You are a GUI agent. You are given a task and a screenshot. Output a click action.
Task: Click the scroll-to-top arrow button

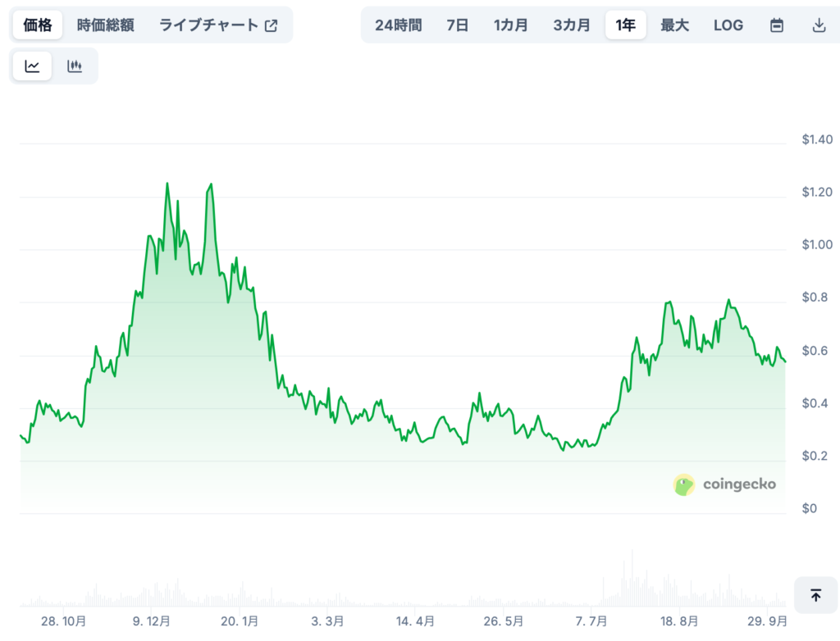pos(815,595)
